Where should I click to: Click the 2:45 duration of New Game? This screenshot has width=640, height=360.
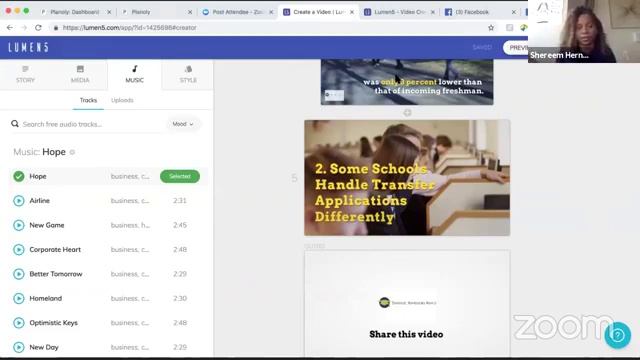point(180,225)
